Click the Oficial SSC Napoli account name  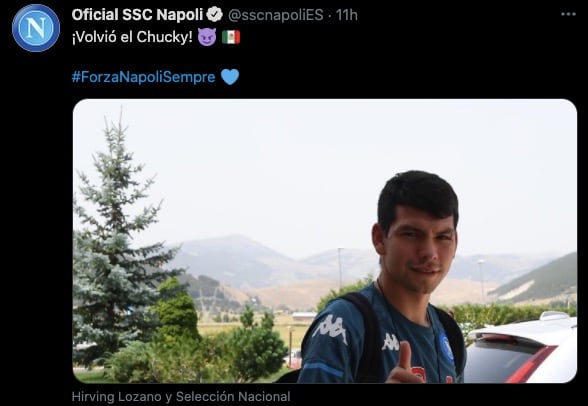137,15
